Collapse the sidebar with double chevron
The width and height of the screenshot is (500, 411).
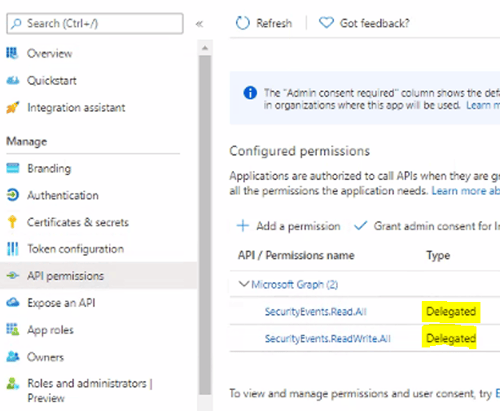199,24
